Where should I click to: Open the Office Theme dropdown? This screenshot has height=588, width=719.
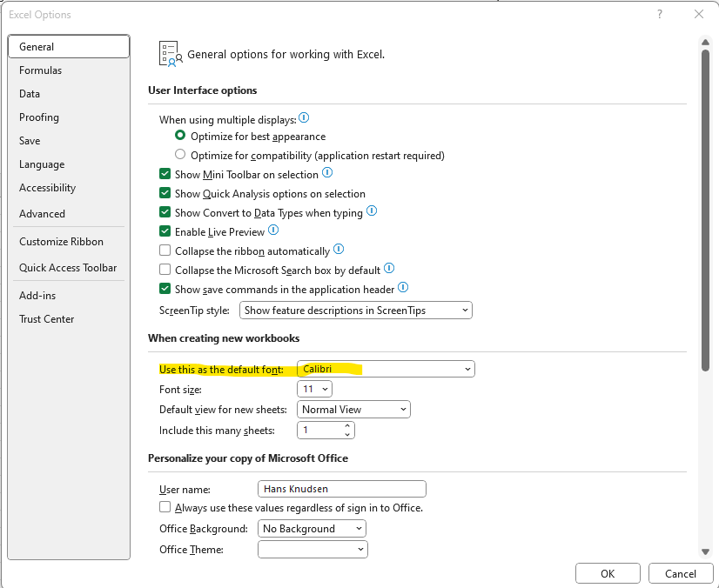312,549
